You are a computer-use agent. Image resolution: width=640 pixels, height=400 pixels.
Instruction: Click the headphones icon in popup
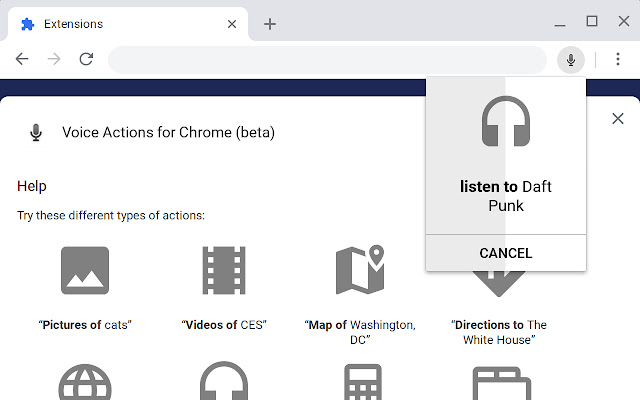[505, 123]
